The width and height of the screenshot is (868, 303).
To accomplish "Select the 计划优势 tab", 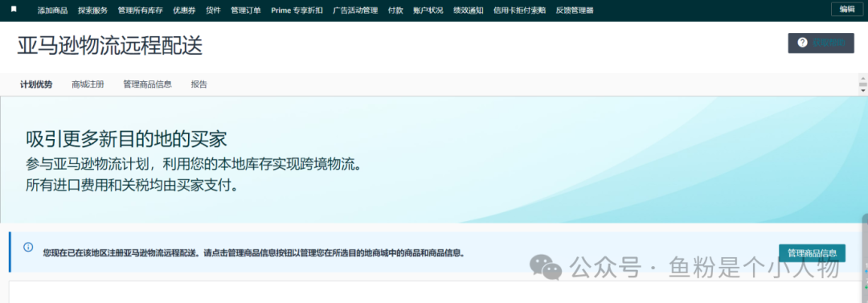I will point(36,84).
